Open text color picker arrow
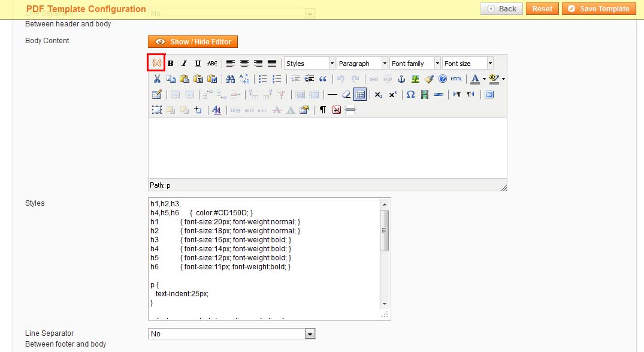The height and width of the screenshot is (352, 644). point(484,79)
